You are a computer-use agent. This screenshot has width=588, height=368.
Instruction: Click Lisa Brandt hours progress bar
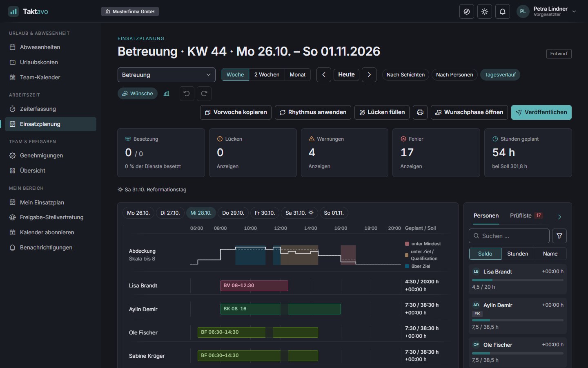point(518,280)
